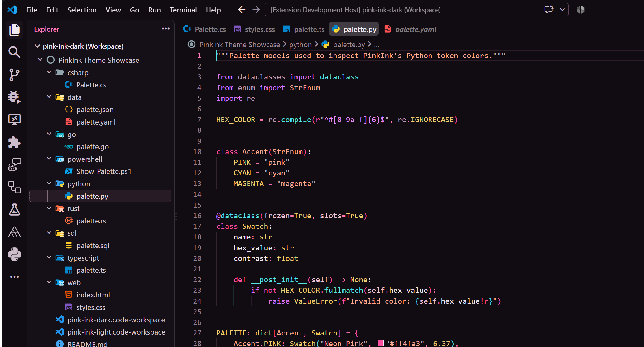Open the Search view
The image size is (644, 347).
[14, 52]
